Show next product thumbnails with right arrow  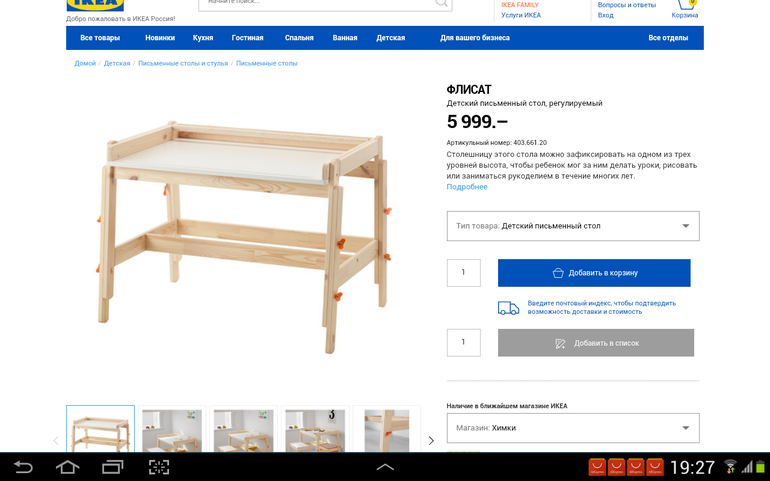coord(431,440)
